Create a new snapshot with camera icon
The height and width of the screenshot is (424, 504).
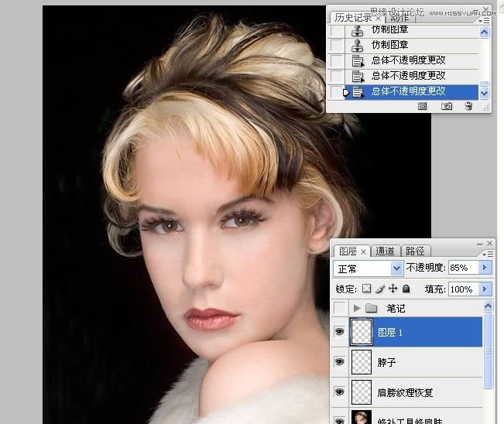click(x=446, y=106)
